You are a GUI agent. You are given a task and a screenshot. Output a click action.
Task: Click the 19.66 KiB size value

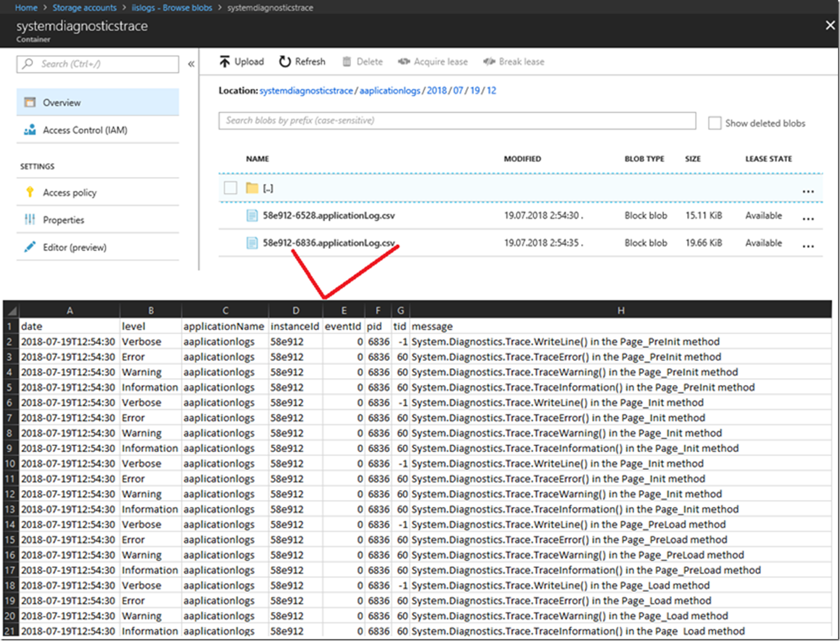tap(704, 243)
